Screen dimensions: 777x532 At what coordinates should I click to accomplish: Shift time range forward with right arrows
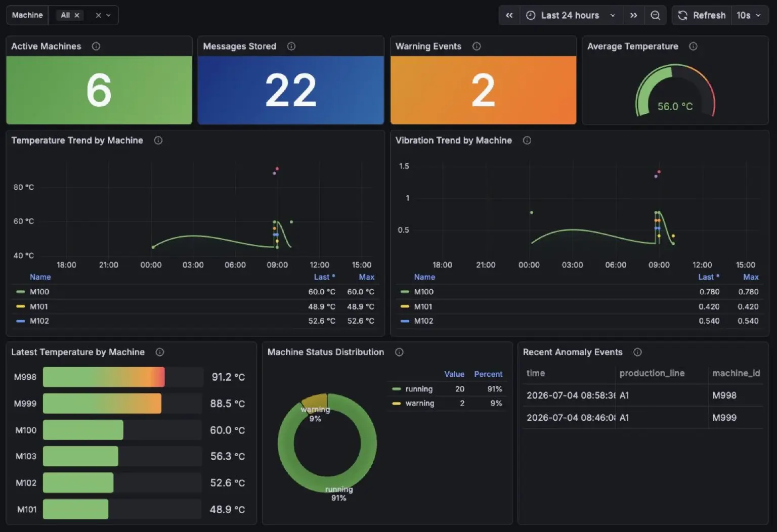tap(633, 15)
